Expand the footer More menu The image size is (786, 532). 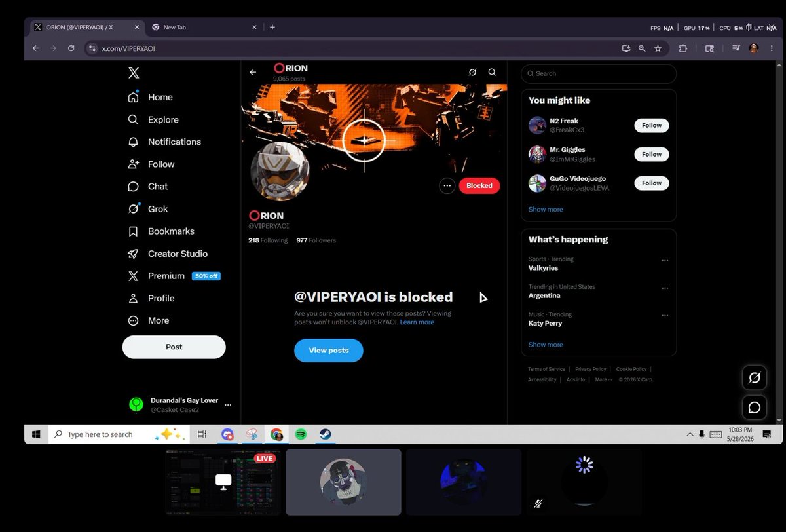[603, 379]
